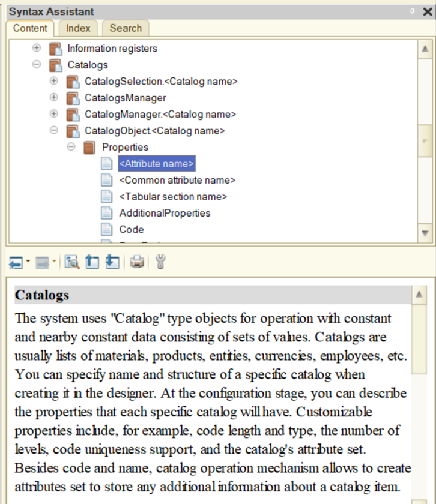Collapse the Properties folder node
This screenshot has height=504, width=436.
point(71,147)
